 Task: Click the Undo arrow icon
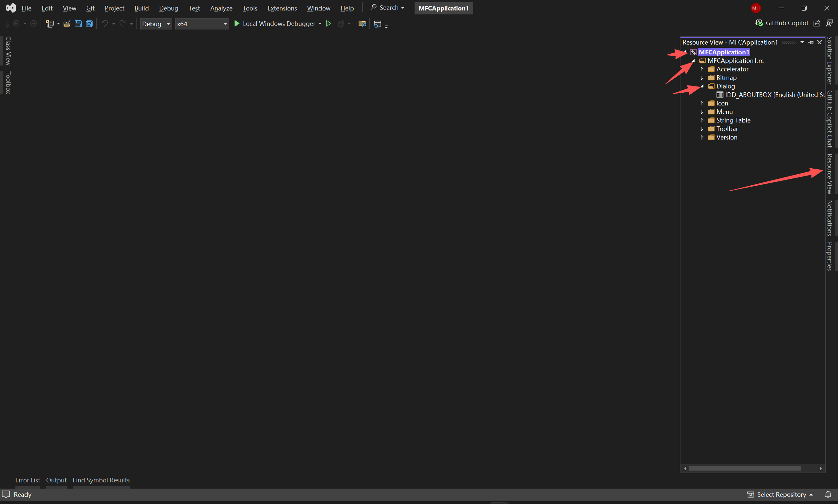click(104, 24)
